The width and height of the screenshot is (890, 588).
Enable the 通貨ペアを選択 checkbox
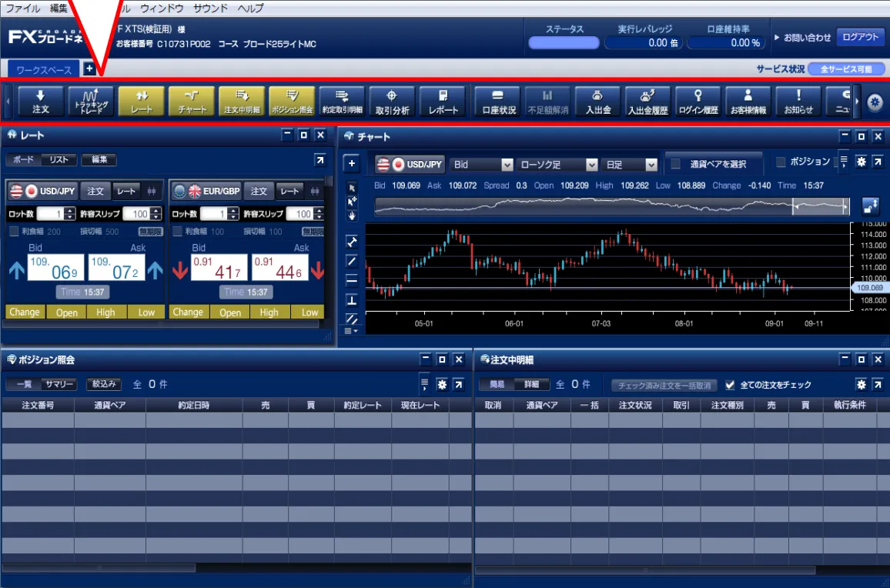(x=675, y=164)
